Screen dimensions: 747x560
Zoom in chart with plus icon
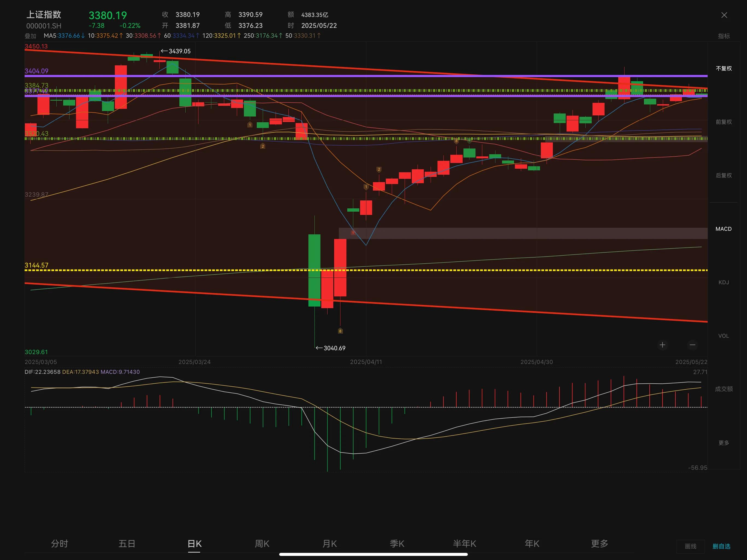(662, 345)
